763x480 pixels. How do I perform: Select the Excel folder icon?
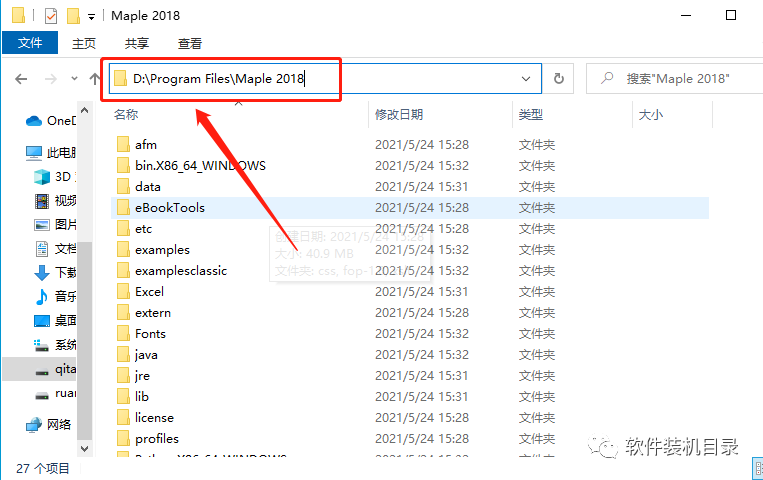click(123, 291)
